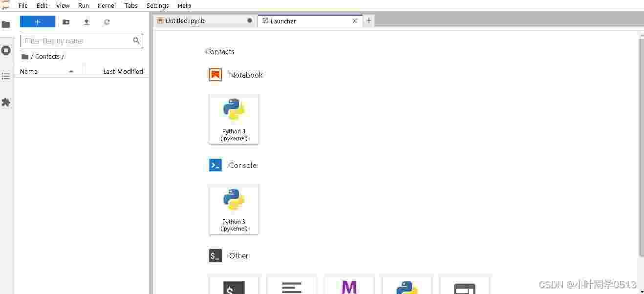Open the File menu
Viewport: 644px width, 294px height.
click(23, 5)
